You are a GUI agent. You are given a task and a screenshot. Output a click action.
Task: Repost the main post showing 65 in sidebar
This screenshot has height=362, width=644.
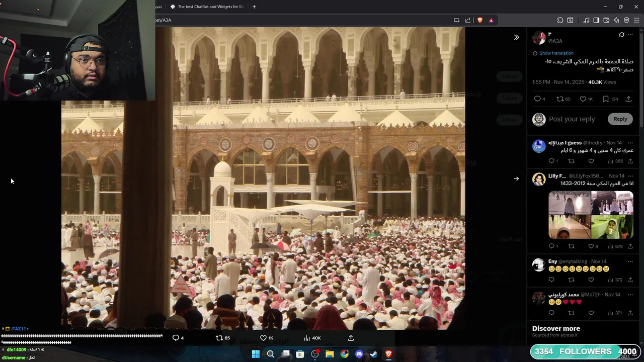pos(563,99)
